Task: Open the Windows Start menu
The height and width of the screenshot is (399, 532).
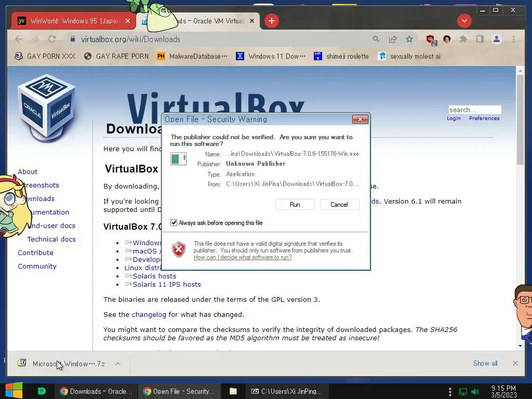Action: tap(14, 391)
